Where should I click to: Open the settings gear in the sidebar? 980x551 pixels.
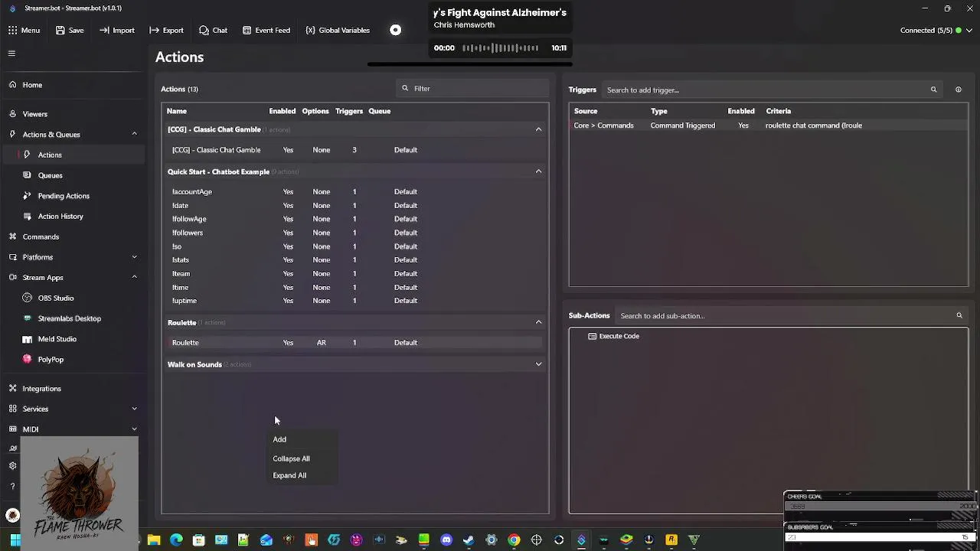[x=12, y=466]
